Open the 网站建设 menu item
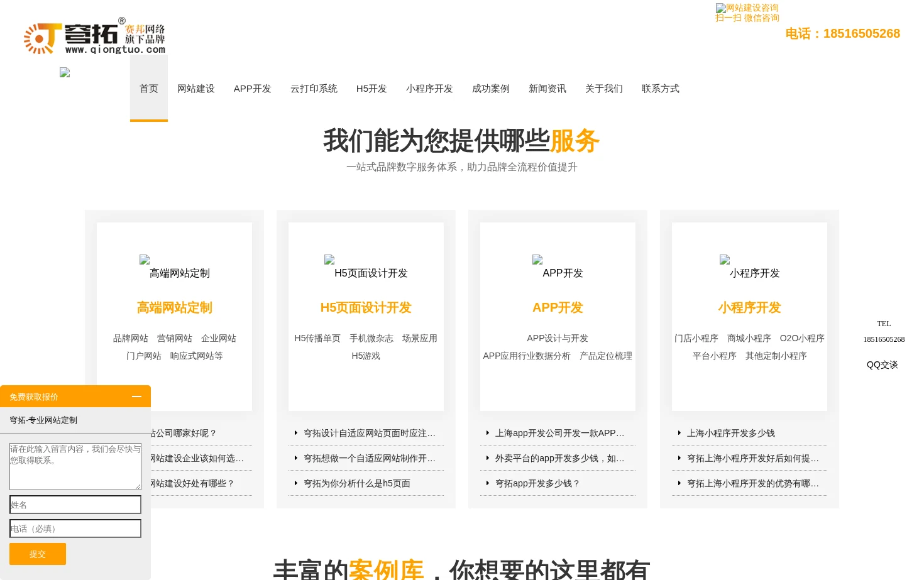Image resolution: width=924 pixels, height=580 pixels. point(196,89)
